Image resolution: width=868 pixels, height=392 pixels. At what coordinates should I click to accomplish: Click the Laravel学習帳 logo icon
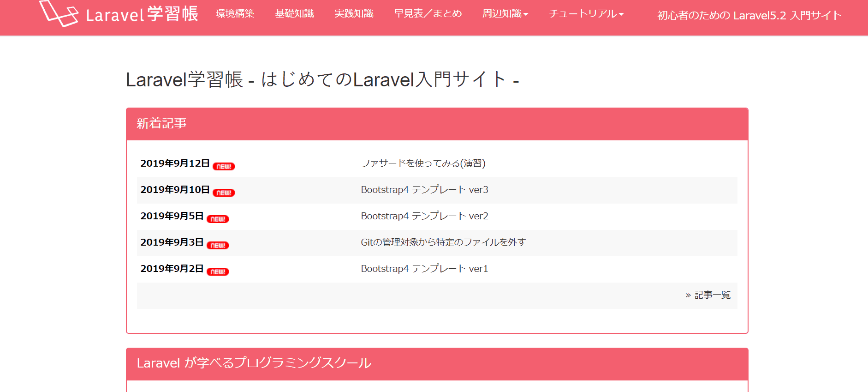tap(59, 13)
